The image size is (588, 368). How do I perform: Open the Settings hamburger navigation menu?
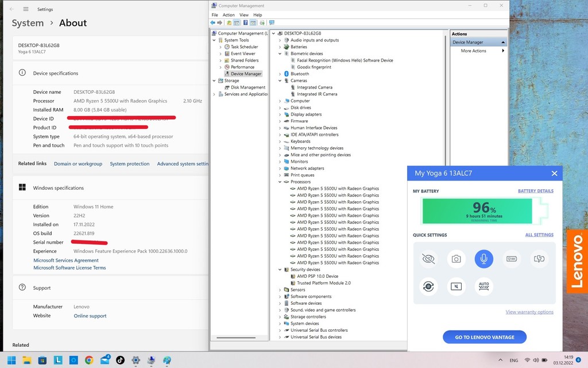[26, 9]
